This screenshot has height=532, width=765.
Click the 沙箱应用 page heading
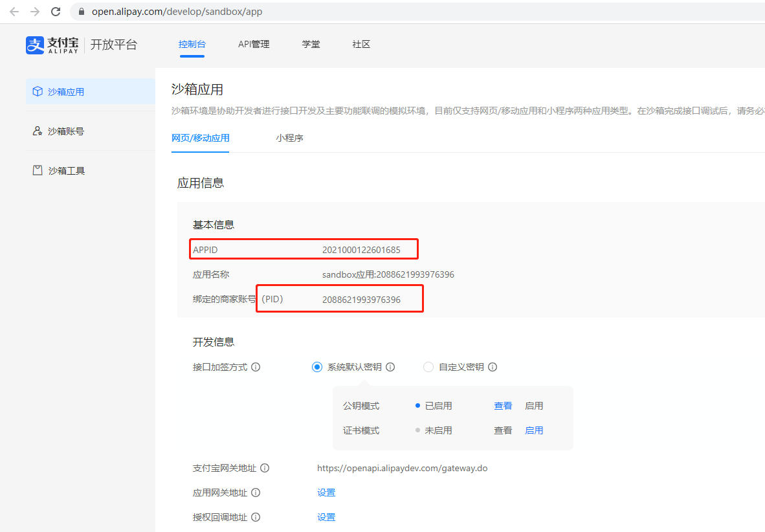197,89
